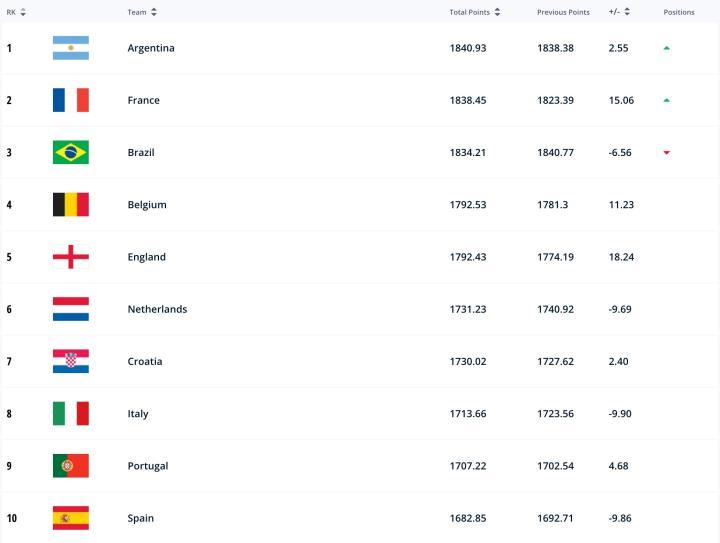Screen dimensions: 720x543
Task: Click the Belgium flag icon
Action: coord(70,205)
